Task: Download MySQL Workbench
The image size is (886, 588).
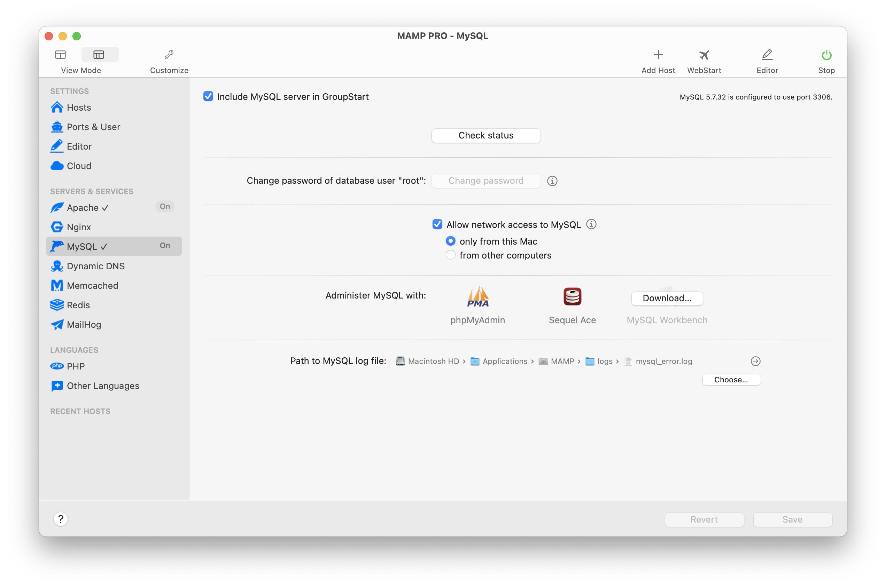Action: 667,298
